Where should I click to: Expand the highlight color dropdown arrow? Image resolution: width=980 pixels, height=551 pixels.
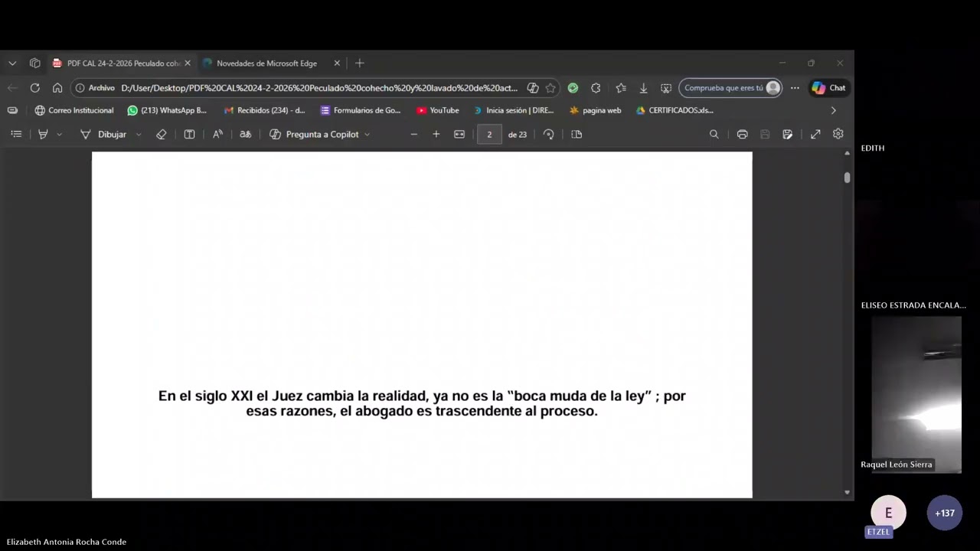click(59, 134)
